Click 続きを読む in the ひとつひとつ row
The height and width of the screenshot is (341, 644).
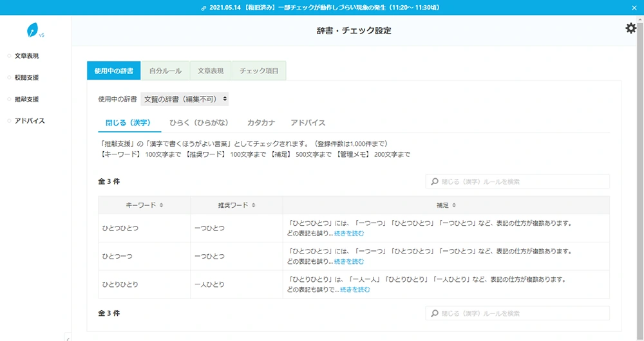348,234
